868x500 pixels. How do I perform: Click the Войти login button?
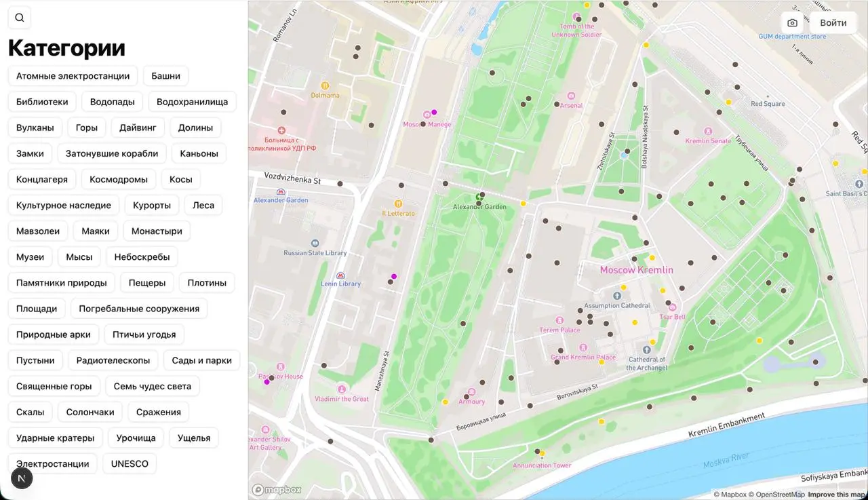coord(833,23)
